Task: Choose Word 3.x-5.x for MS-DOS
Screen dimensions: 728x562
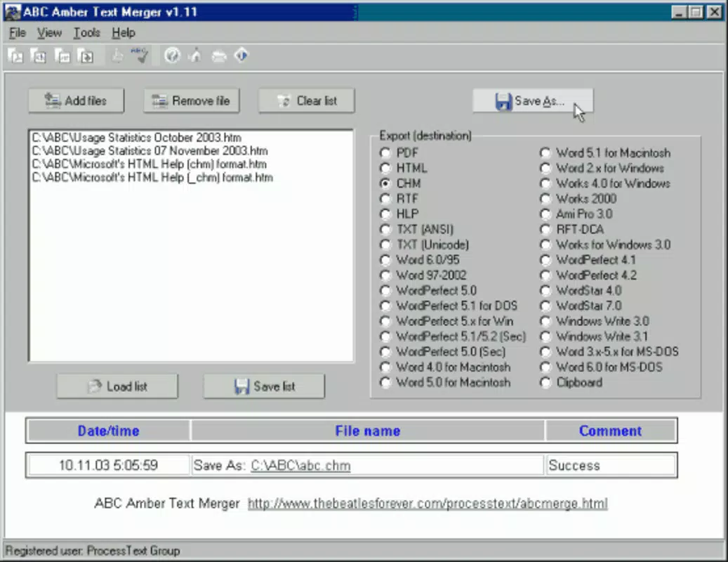Action: (x=609, y=352)
